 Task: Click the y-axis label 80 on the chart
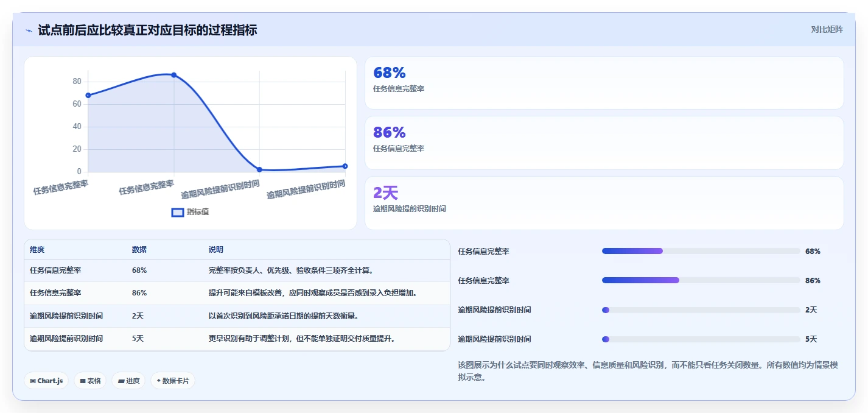[x=77, y=82]
